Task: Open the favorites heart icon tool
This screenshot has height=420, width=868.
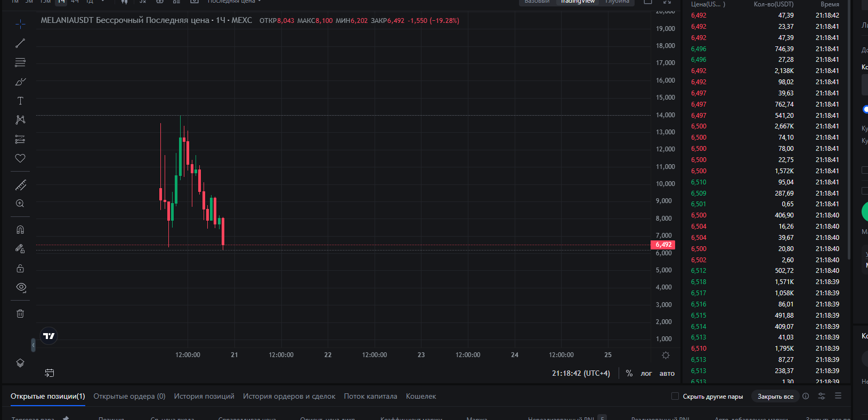Action: [x=20, y=158]
